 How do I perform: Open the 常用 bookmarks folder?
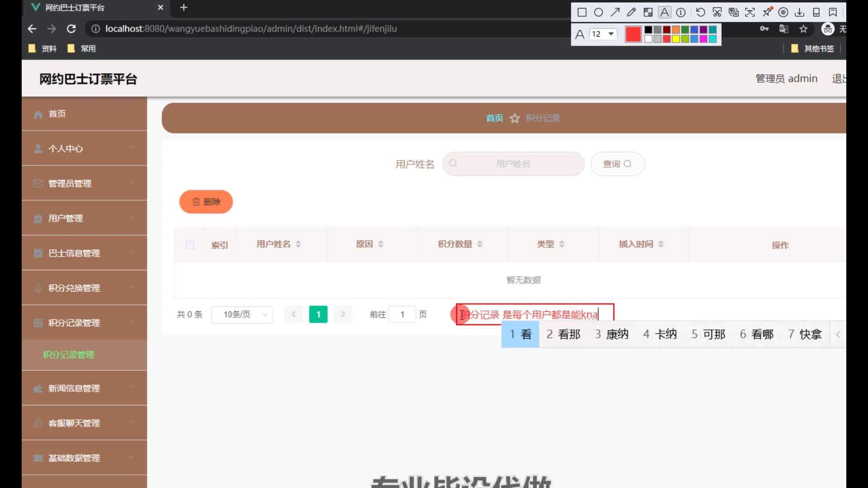tap(81, 48)
